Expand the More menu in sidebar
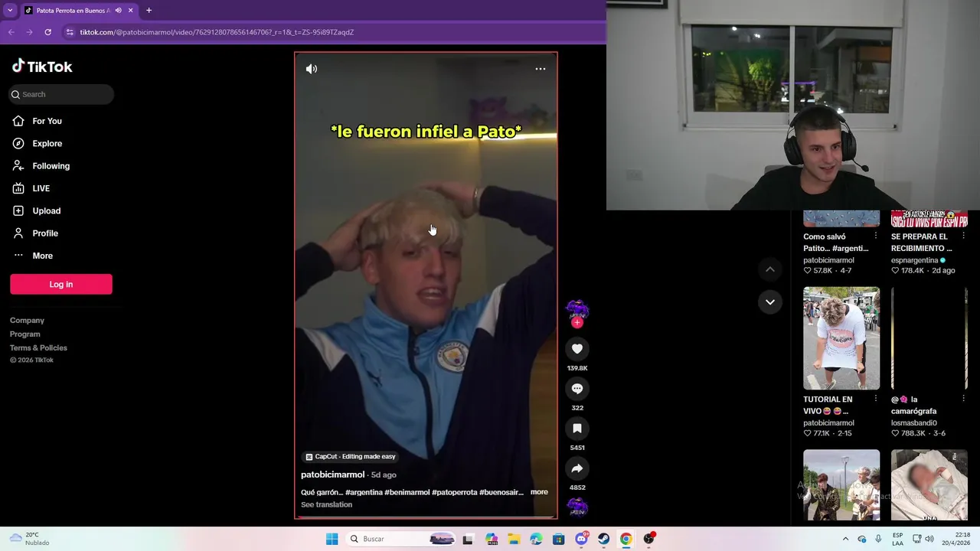This screenshot has height=551, width=980. point(42,256)
